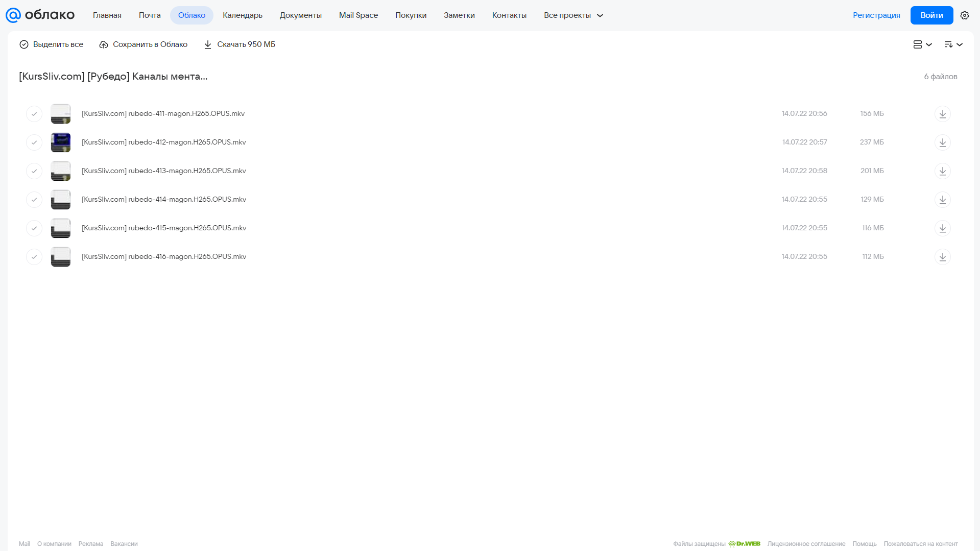Go to the Почта tab
The image size is (980, 551).
point(150,15)
